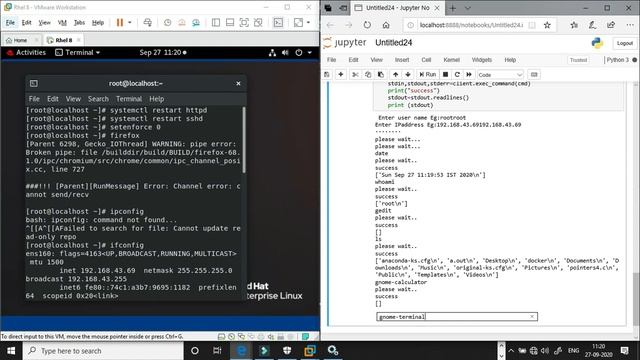Click Sep 27 11:20 clock in RHEL
The height and width of the screenshot is (360, 640).
tap(163, 52)
